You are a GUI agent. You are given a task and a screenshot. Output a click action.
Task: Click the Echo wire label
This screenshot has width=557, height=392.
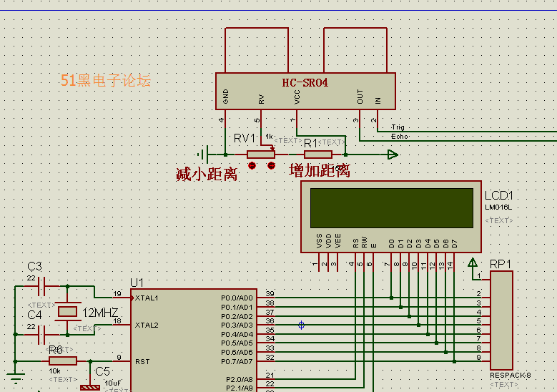(x=400, y=137)
